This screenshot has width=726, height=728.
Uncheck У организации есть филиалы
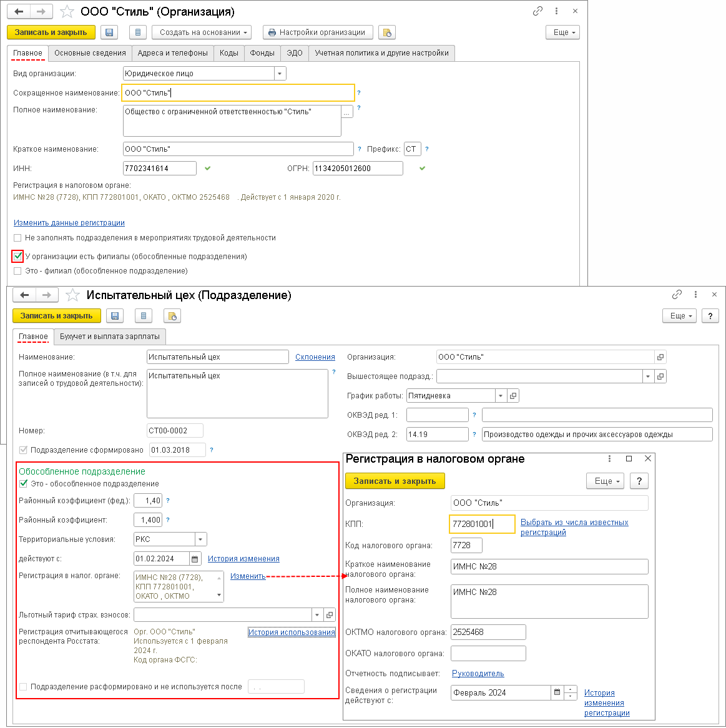pyautogui.click(x=17, y=256)
